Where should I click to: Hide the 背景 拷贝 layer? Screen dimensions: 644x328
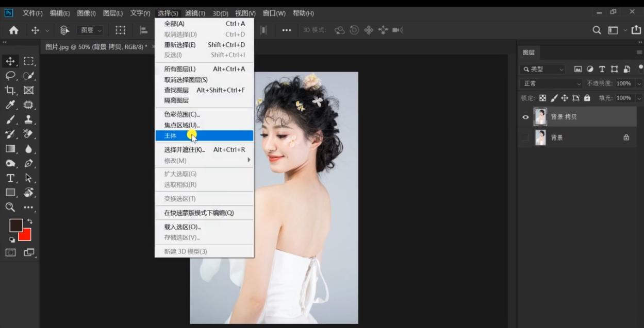click(526, 117)
